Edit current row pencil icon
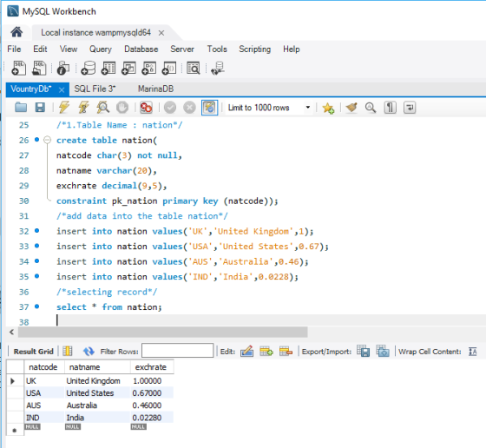 tap(246, 352)
